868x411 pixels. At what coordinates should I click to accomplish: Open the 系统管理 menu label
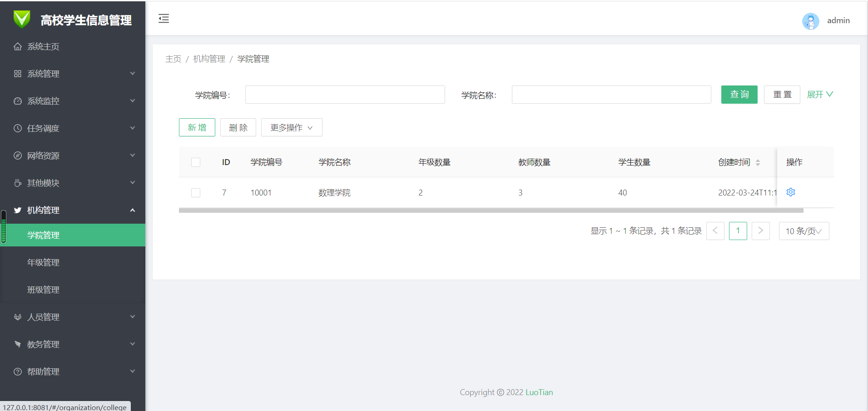pos(43,74)
